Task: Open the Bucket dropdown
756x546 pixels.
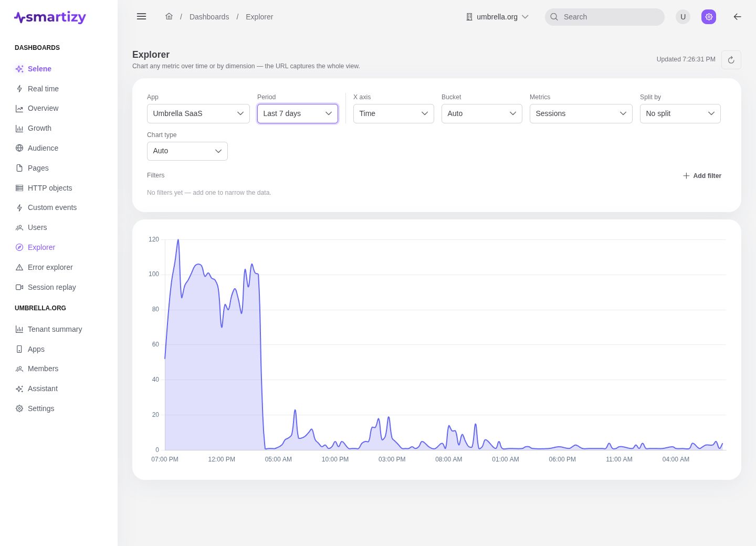Action: 482,113
